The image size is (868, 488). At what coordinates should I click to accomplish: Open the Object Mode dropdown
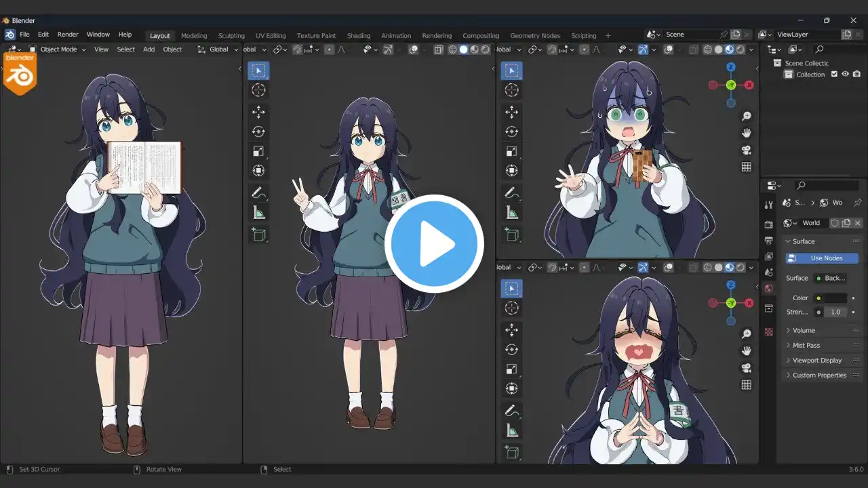coord(58,49)
